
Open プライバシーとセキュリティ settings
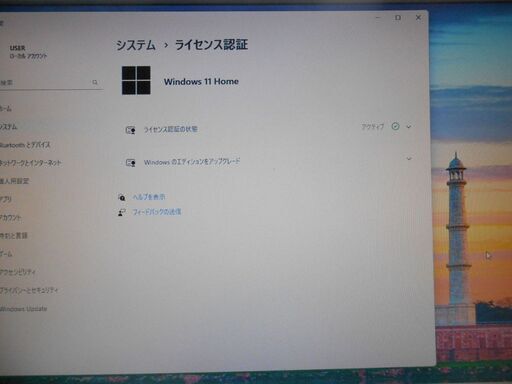point(29,290)
